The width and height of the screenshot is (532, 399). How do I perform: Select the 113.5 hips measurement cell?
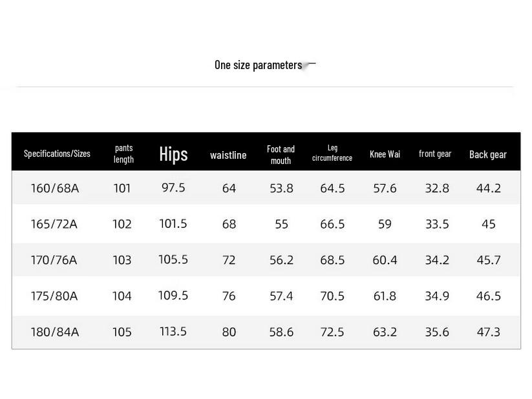pyautogui.click(x=173, y=331)
